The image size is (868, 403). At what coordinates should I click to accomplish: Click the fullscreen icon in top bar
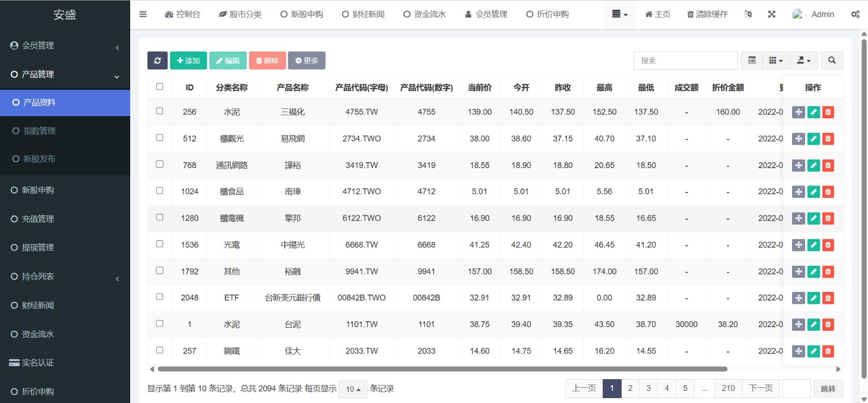tap(771, 15)
